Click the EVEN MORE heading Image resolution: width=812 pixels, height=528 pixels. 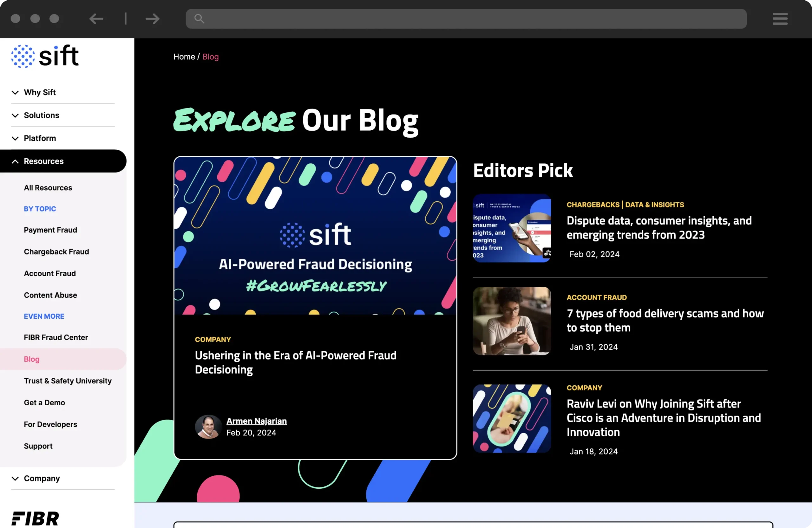pyautogui.click(x=44, y=316)
